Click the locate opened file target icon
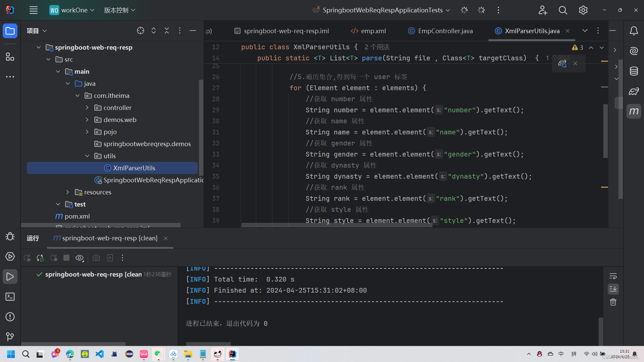Image resolution: width=644 pixels, height=362 pixels. [141, 31]
